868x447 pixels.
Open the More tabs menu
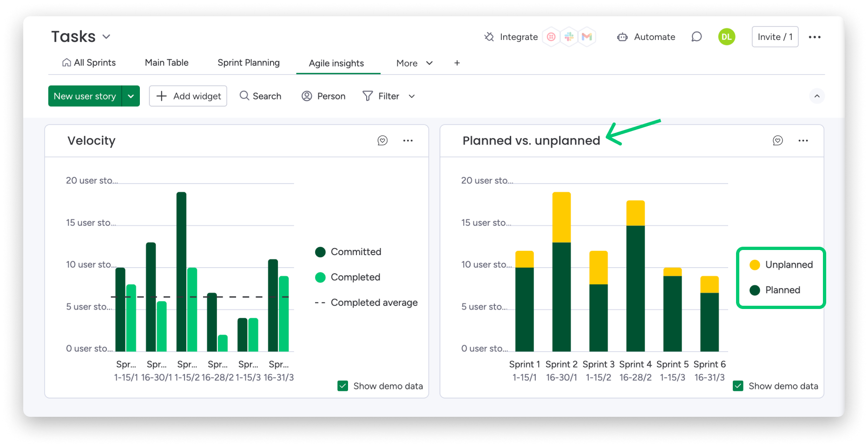point(413,63)
